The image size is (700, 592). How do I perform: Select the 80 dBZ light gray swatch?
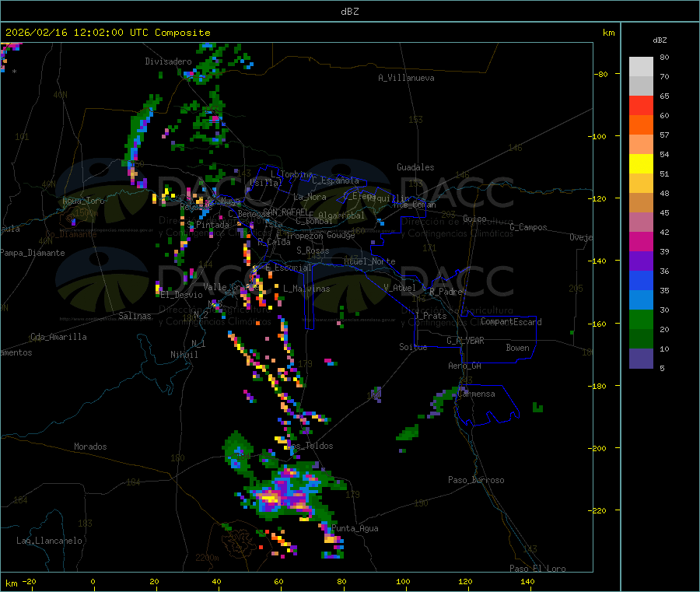click(x=641, y=67)
